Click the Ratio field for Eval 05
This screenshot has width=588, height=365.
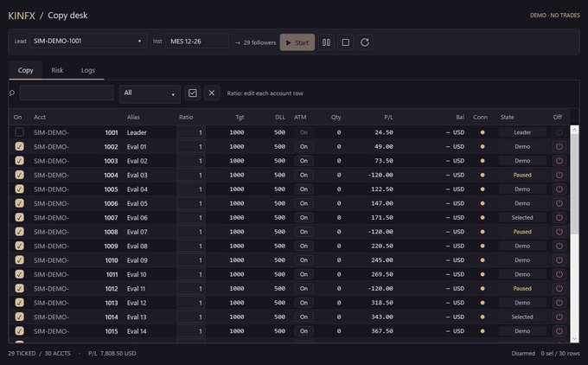[x=191, y=203]
